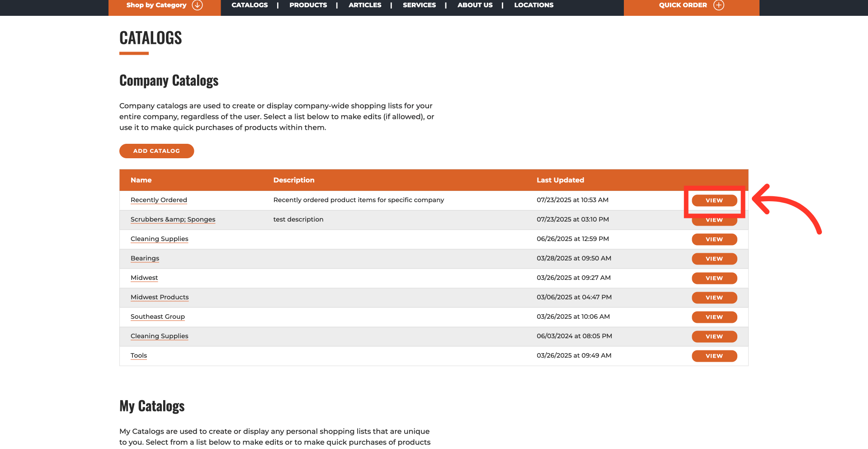Click VIEW for the Recently Ordered row
The width and height of the screenshot is (868, 449).
tap(714, 200)
